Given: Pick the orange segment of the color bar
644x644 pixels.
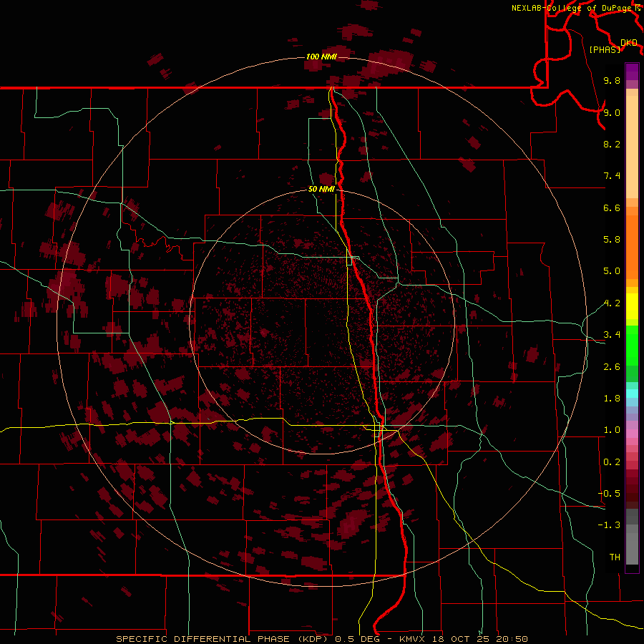Looking at the screenshot, I should 632,247.
